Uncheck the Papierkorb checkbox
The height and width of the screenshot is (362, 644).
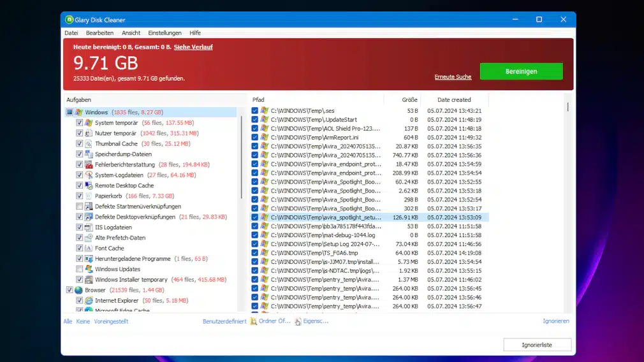(x=79, y=196)
